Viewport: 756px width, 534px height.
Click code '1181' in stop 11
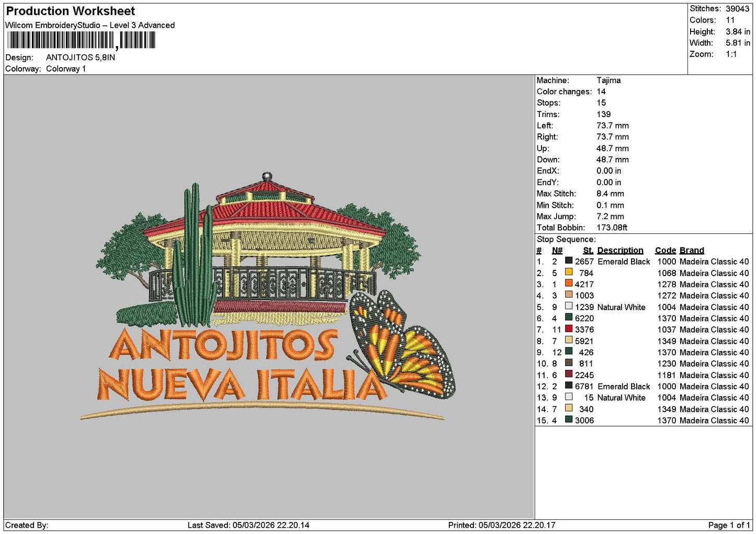[667, 375]
